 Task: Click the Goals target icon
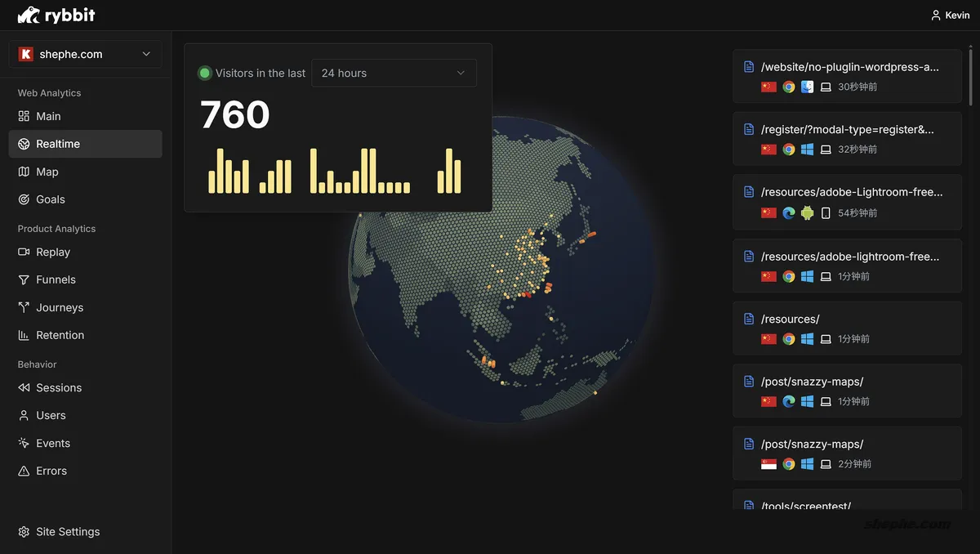tap(24, 199)
